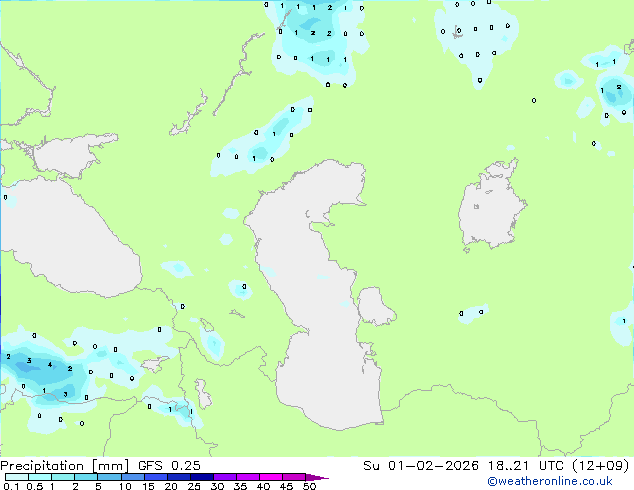Click the 'Su 01-02-2026' date text

point(421,466)
